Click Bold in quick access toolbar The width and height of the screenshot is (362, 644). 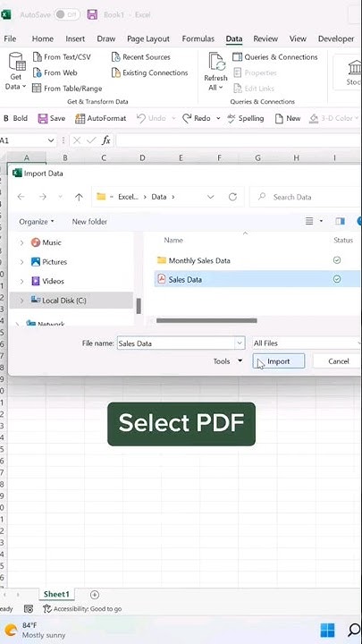15,118
